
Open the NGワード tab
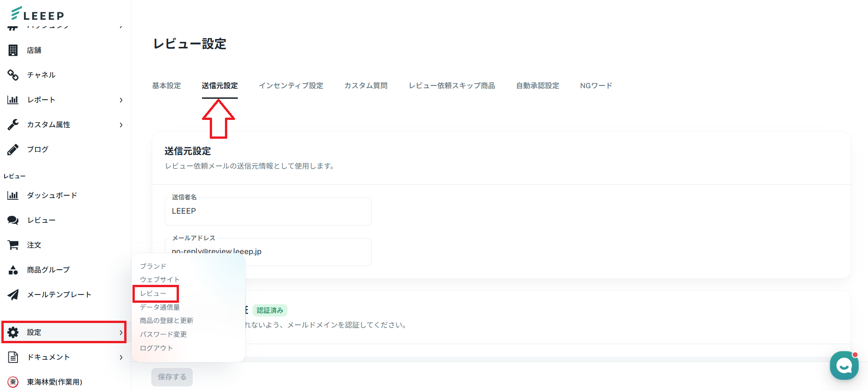point(596,85)
